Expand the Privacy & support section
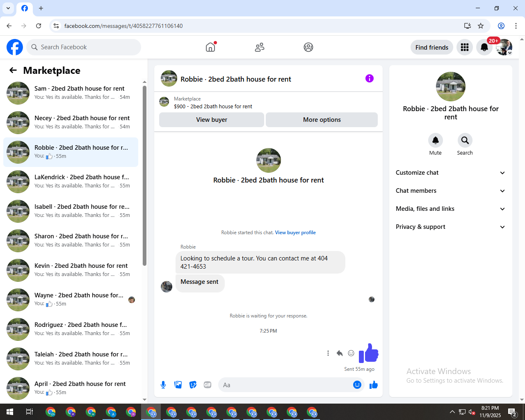The width and height of the screenshot is (525, 420). (450, 227)
